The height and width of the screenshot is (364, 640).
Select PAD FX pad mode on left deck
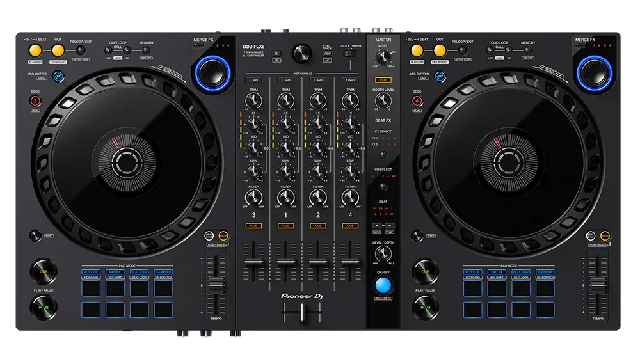pyautogui.click(x=115, y=272)
